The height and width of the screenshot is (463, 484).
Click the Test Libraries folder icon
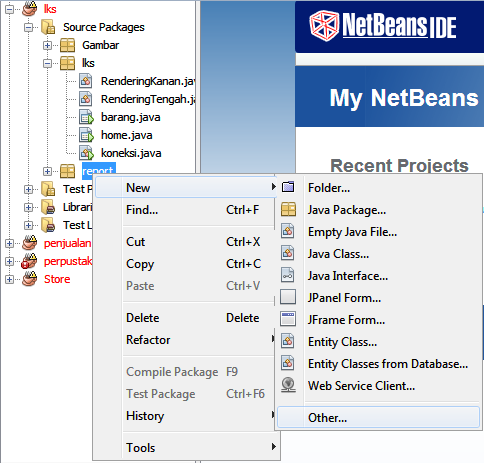(48, 225)
